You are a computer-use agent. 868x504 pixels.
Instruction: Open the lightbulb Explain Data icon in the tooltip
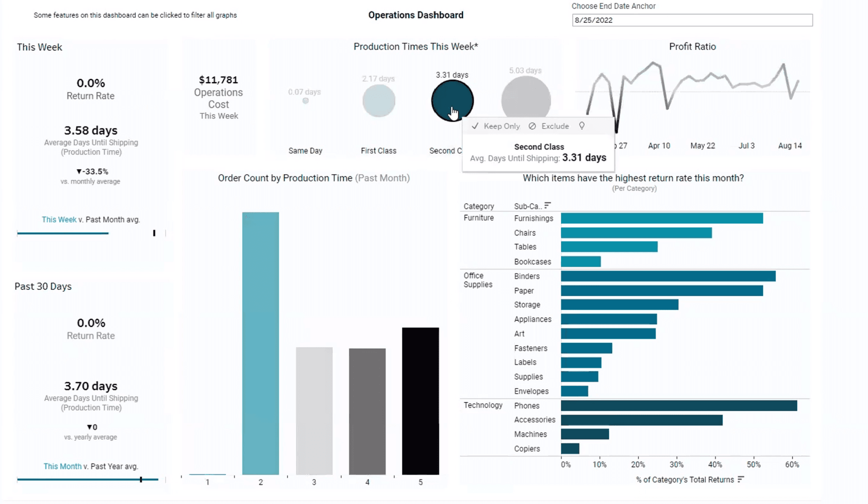coord(581,126)
